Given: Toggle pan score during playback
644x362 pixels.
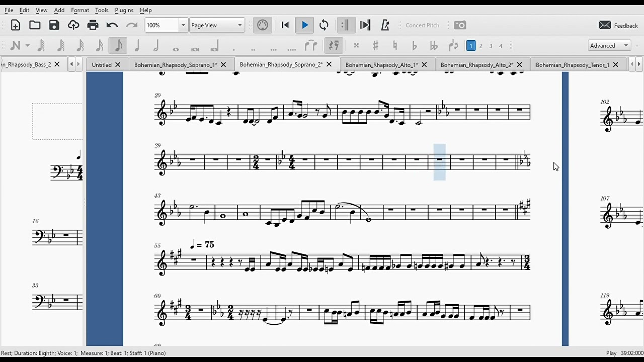Looking at the screenshot, I should tap(365, 25).
